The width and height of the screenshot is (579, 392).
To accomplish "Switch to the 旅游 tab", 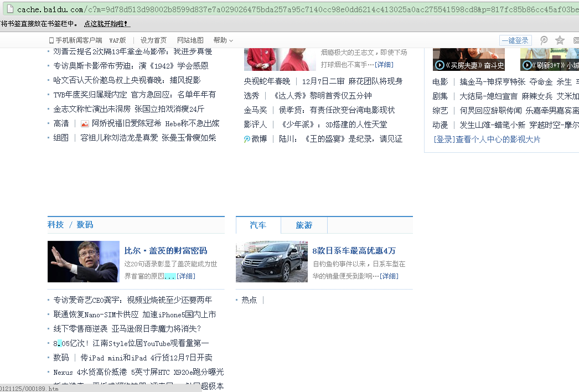I will [x=304, y=225].
